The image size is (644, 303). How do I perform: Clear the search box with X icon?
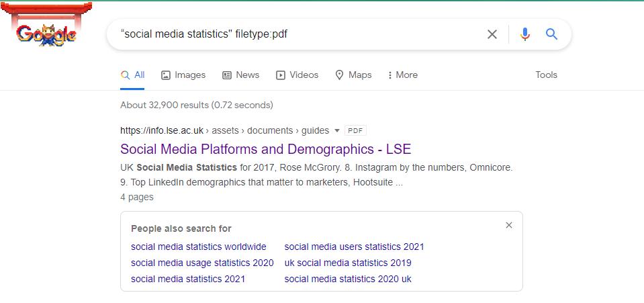(492, 34)
